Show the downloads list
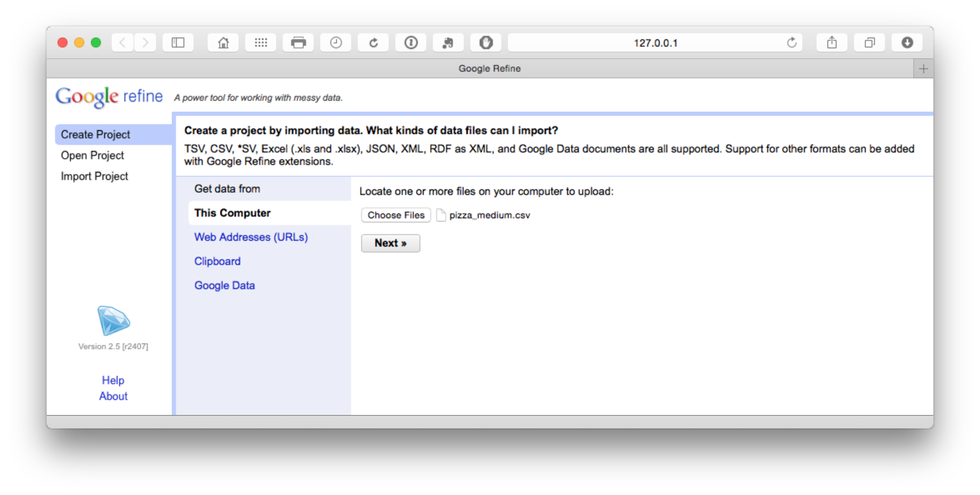The image size is (980, 495). pyautogui.click(x=907, y=42)
